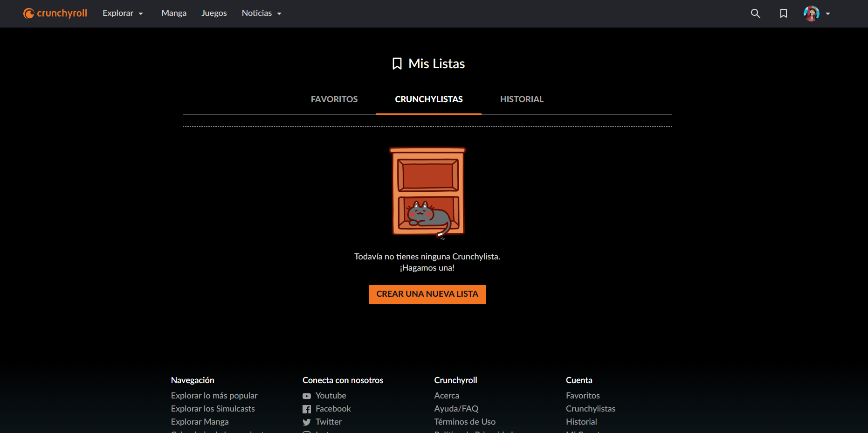Click the Crunchyroll footer column heading
Viewport: 868px width, 433px height.
coord(455,380)
